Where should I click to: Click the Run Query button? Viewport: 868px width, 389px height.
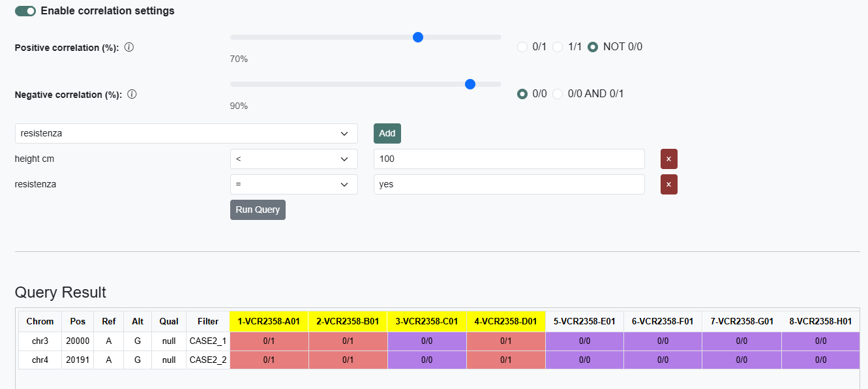click(x=258, y=210)
